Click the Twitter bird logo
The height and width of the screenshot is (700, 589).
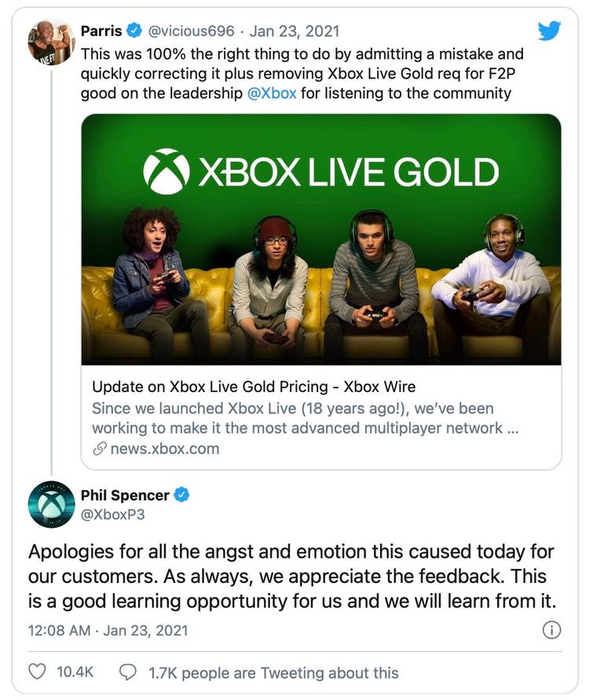pyautogui.click(x=549, y=31)
